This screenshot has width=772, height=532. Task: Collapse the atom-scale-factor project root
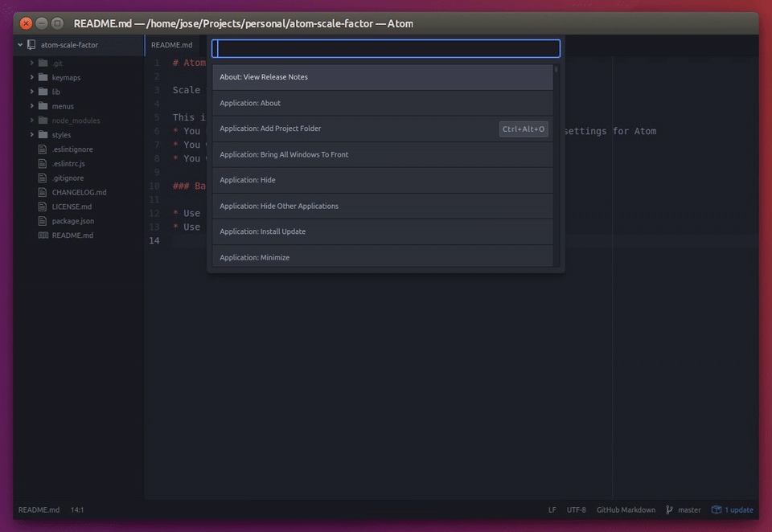click(x=20, y=45)
